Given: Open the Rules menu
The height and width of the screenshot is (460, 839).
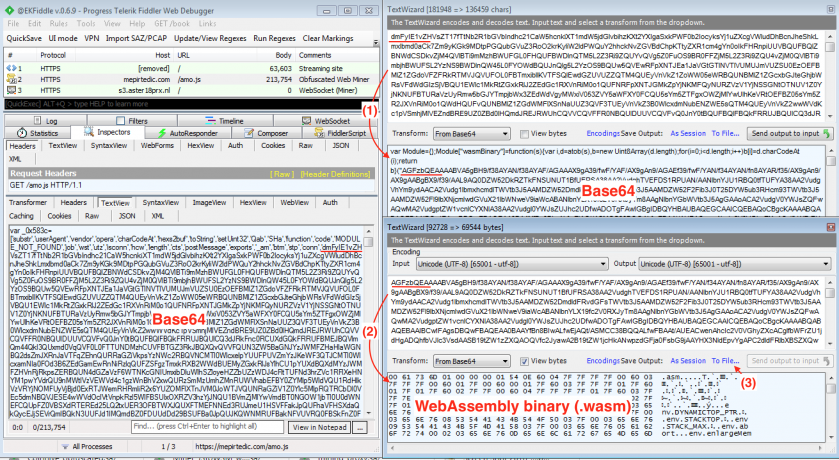Looking at the screenshot, I should coord(58,24).
